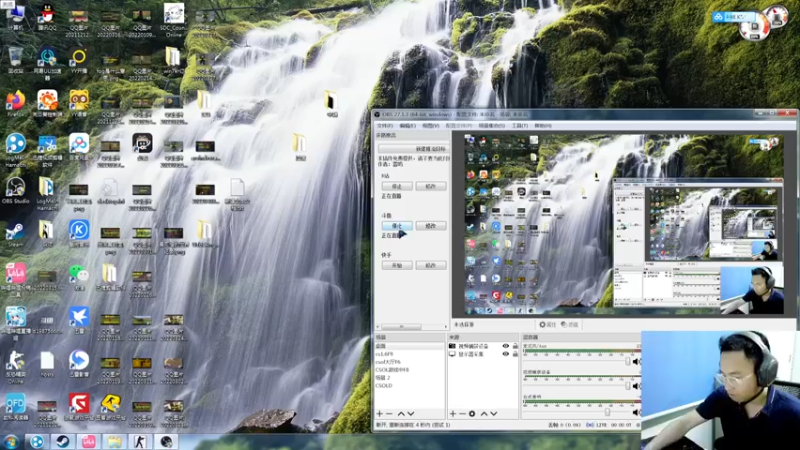Viewport: 800px width, 450px height.
Task: Open the 计算机 desktop icon
Action: (x=15, y=16)
